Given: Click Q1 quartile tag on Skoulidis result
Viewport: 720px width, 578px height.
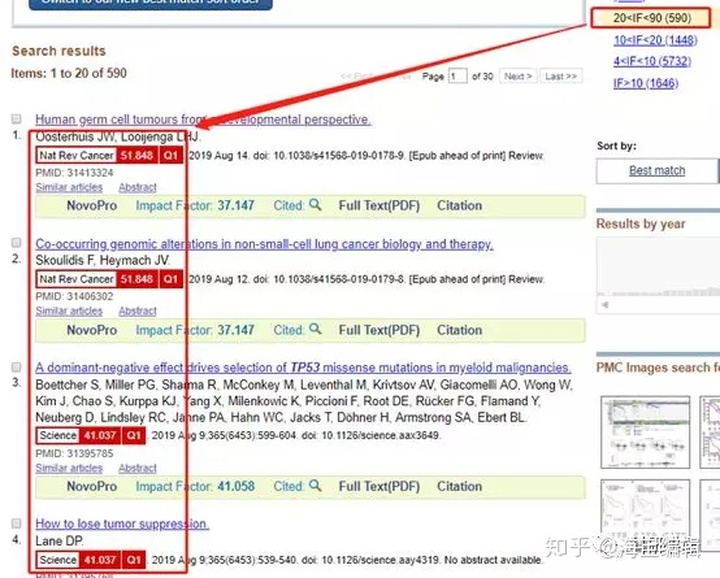Looking at the screenshot, I should coord(171,279).
